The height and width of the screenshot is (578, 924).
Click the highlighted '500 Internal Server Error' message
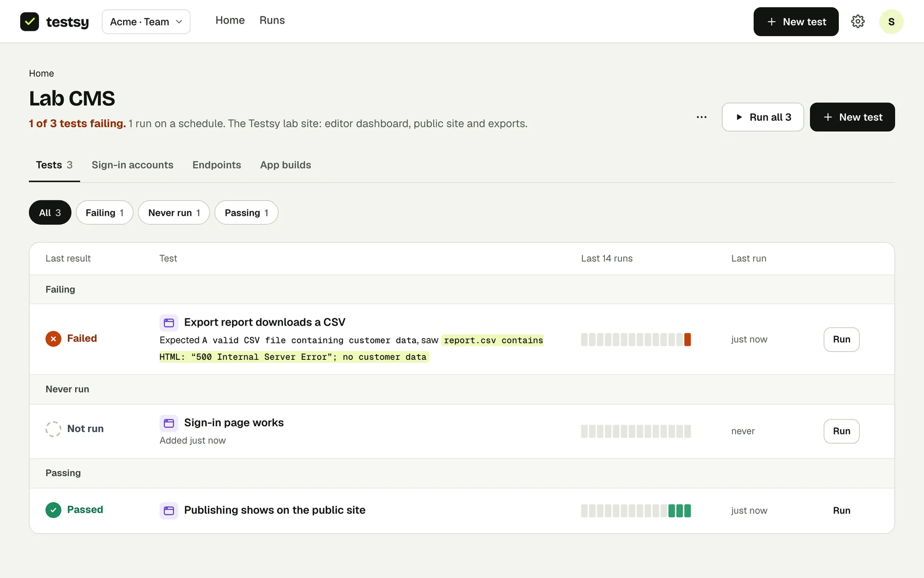click(x=294, y=357)
